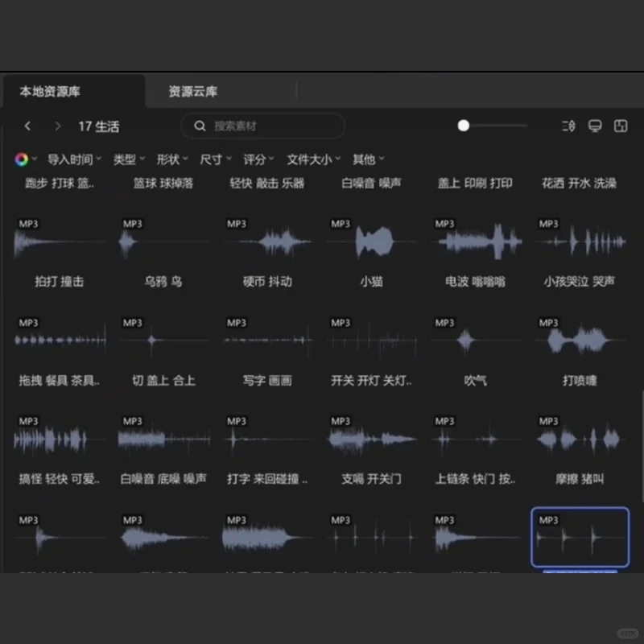Click inside the 搜索素材 search field

click(266, 126)
